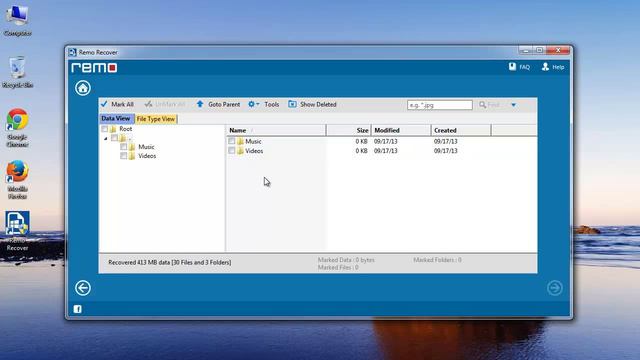Check the unnamed subfolder checkbox in tree
The height and width of the screenshot is (360, 640).
(x=114, y=138)
